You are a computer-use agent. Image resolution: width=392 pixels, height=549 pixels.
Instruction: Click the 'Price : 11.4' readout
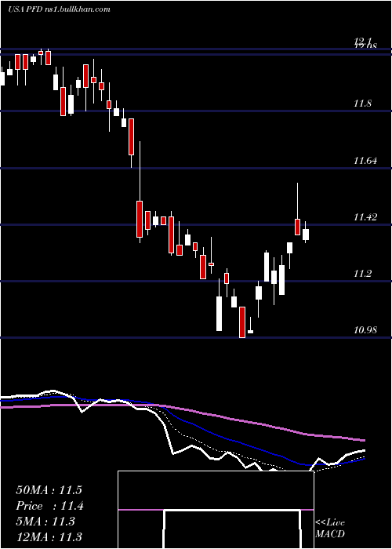click(x=49, y=506)
